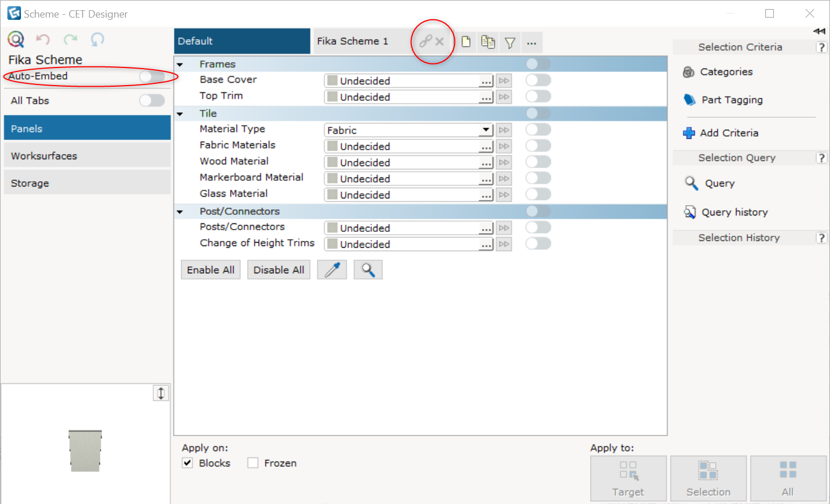Click the magnifier find button
Image resolution: width=830 pixels, height=504 pixels.
pyautogui.click(x=368, y=270)
